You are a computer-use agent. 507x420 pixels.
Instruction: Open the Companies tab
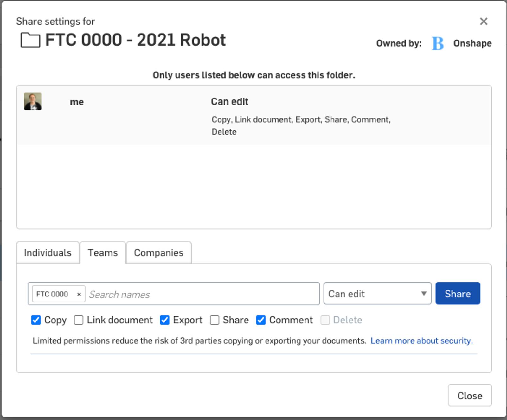(158, 252)
